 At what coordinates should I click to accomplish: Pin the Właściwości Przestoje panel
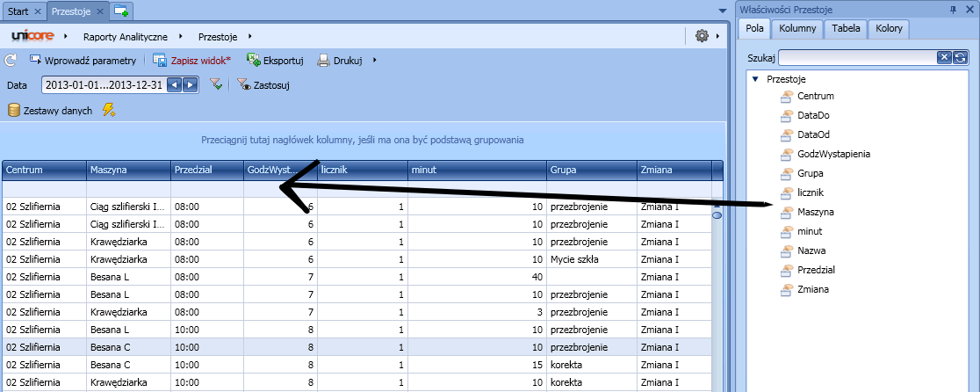954,10
